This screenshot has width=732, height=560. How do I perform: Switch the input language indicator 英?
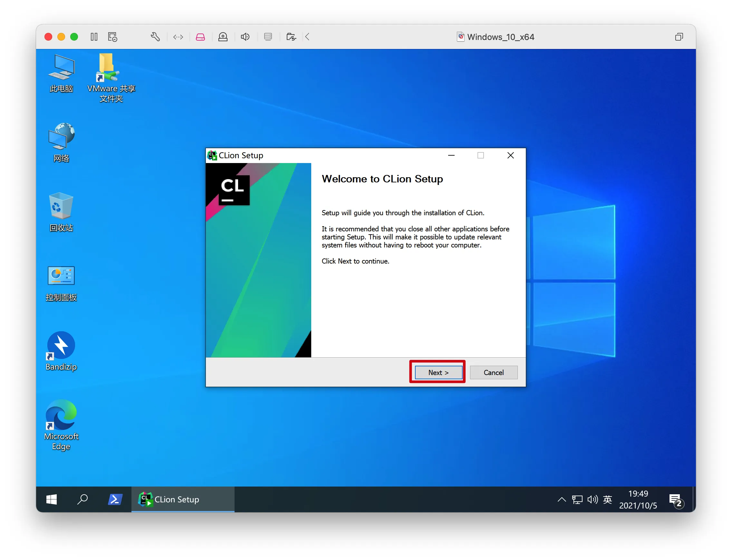pos(607,499)
